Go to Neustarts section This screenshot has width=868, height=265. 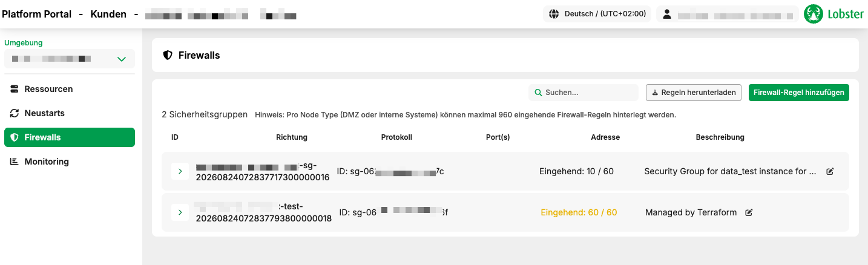(x=70, y=113)
